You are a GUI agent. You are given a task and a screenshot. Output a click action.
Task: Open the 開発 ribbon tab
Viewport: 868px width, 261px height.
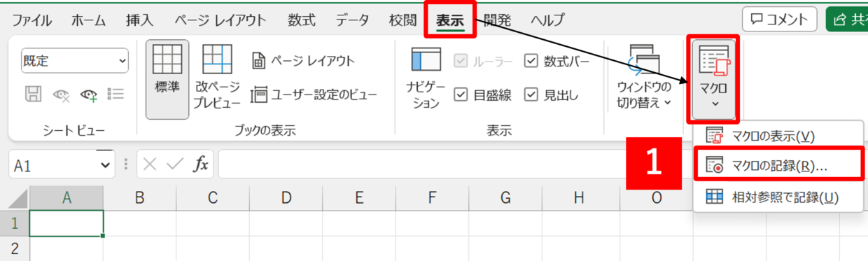point(498,20)
